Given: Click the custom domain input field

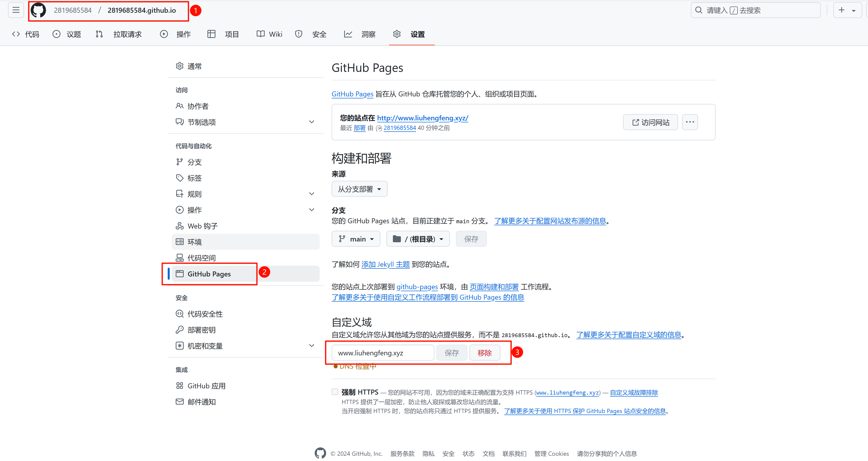Looking at the screenshot, I should tap(382, 353).
